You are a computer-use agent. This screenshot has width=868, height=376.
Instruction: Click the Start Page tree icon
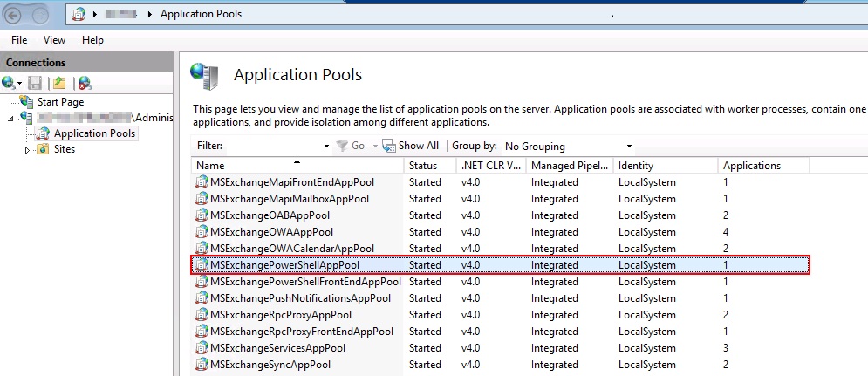pyautogui.click(x=26, y=102)
